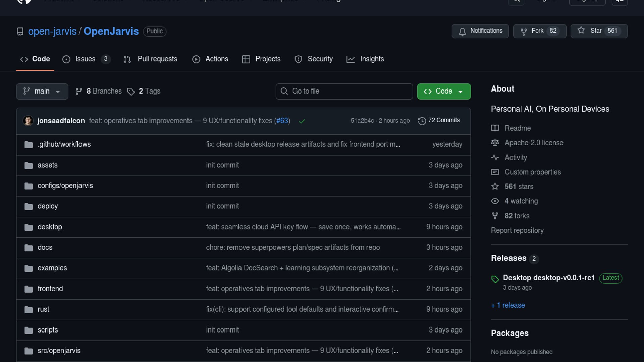Click the Star icon button
The image size is (644, 362).
point(581,31)
